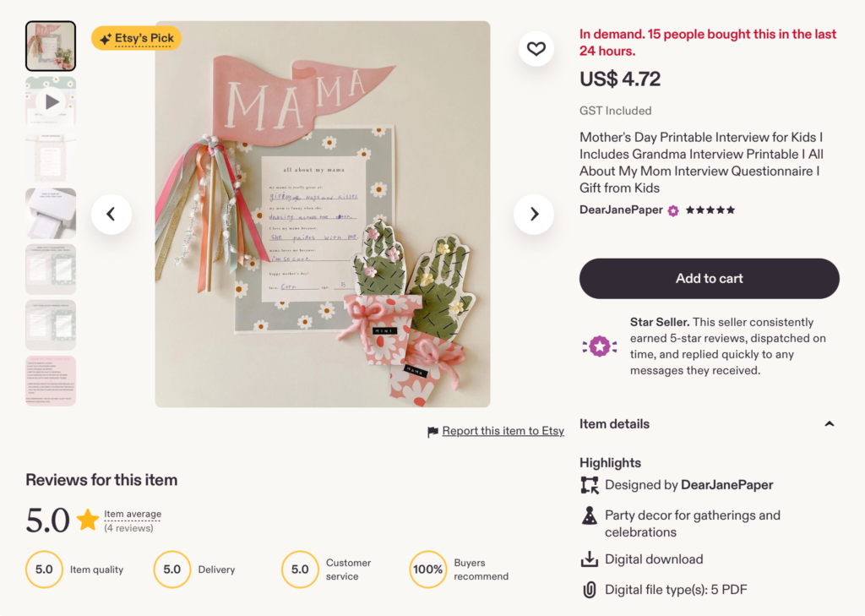Click the Item average info label
The image size is (865, 616).
coord(133,514)
